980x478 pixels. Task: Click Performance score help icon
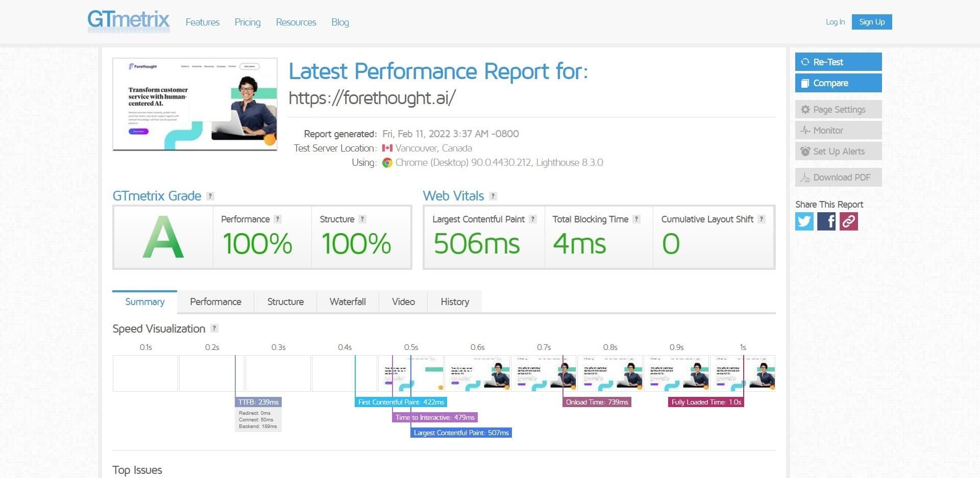pyautogui.click(x=278, y=219)
